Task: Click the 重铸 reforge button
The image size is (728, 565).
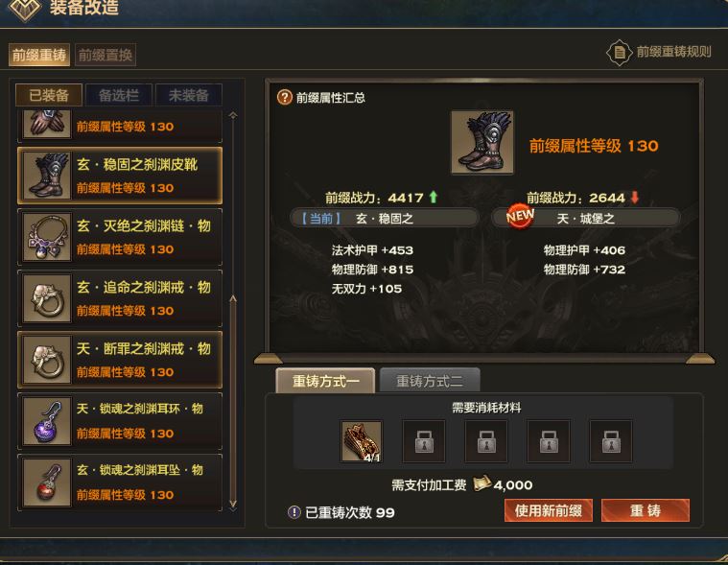Action: pyautogui.click(x=646, y=510)
